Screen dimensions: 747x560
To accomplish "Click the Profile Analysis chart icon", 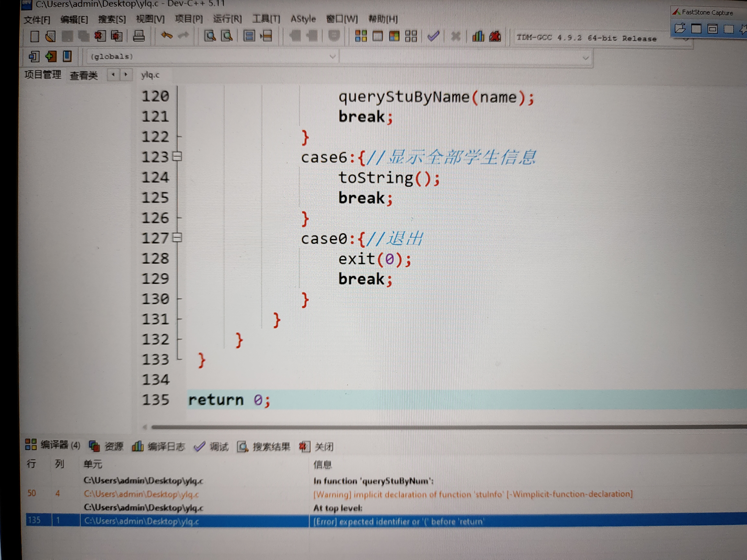I will [x=478, y=36].
